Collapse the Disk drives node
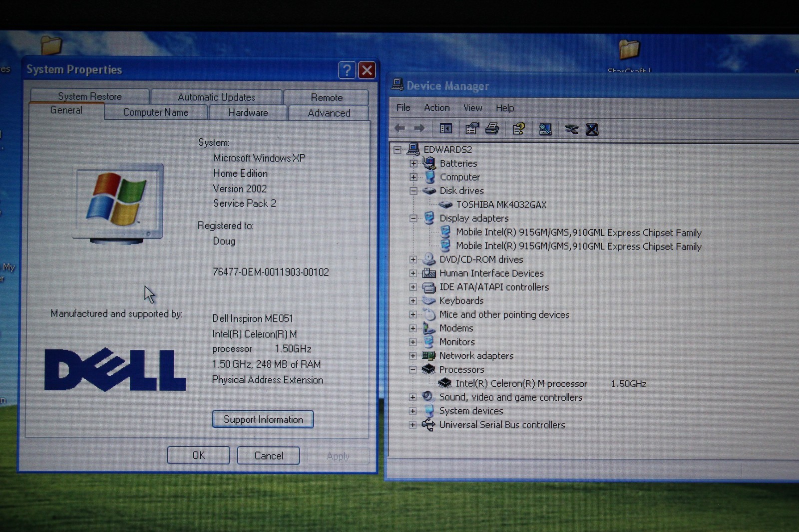This screenshot has width=799, height=532. tap(413, 191)
